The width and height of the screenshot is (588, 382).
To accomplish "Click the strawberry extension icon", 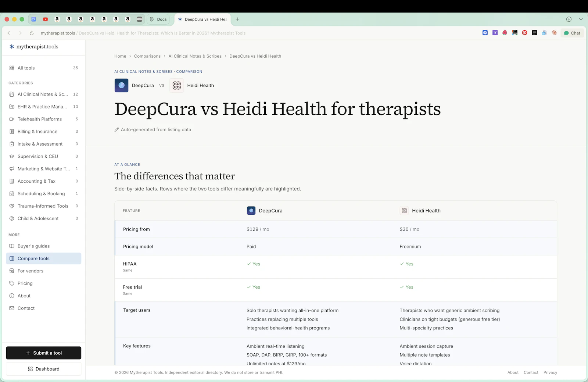I will (x=505, y=33).
